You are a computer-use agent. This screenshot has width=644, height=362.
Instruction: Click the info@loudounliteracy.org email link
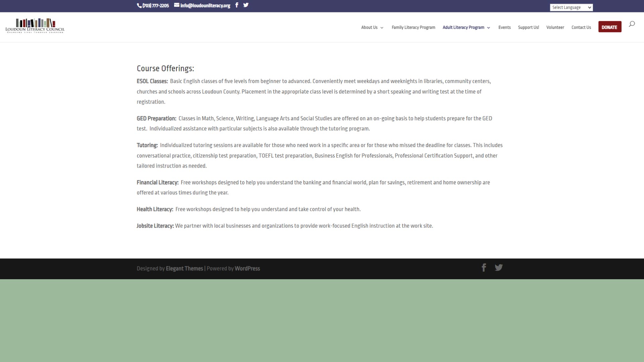205,6
